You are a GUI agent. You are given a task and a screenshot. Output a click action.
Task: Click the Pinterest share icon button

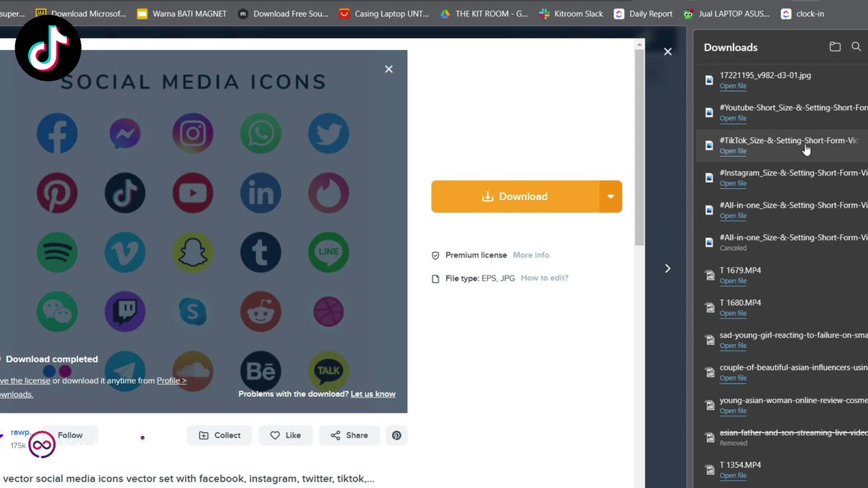coord(396,435)
